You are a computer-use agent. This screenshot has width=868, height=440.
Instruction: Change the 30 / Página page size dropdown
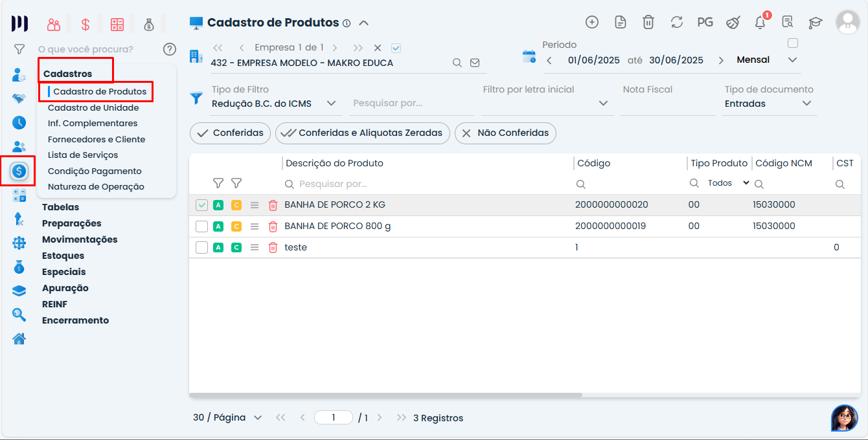(227, 418)
